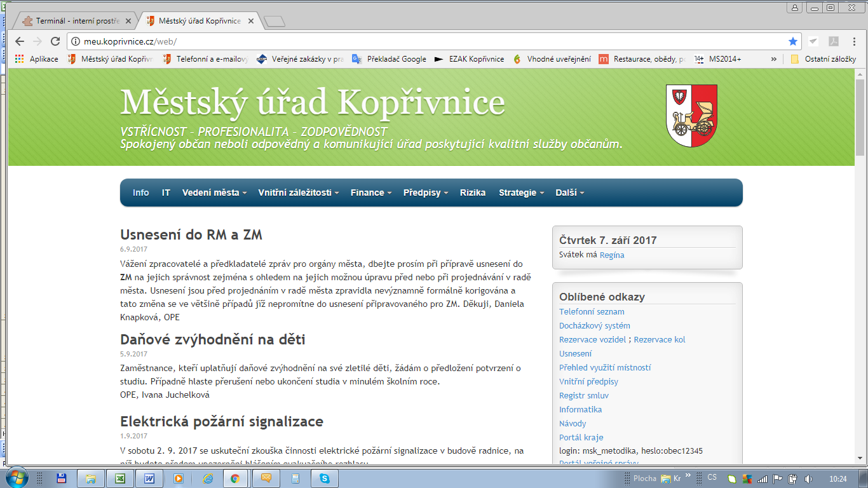Image resolution: width=868 pixels, height=488 pixels.
Task: Open the Informatika link
Action: (x=580, y=410)
